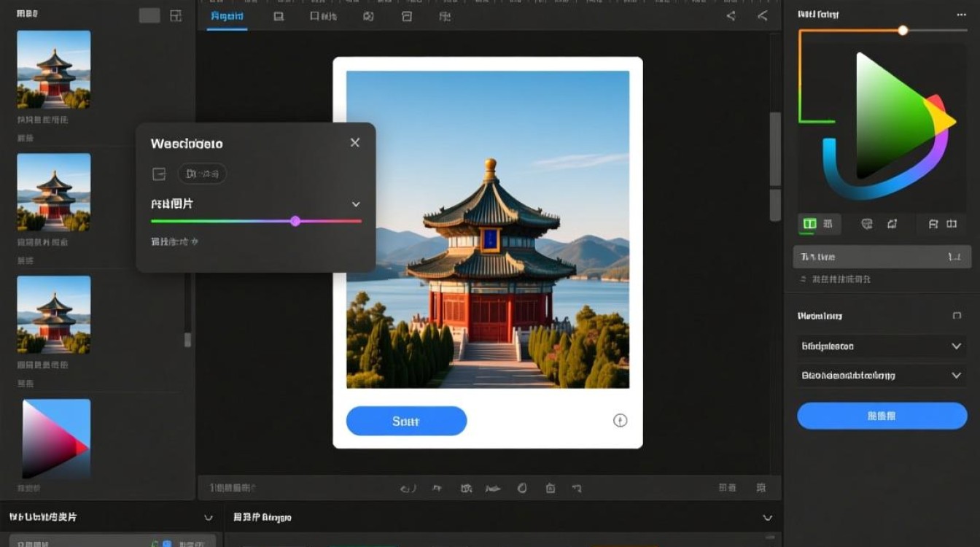Click the purple handle on the popup gradient slider

point(295,221)
